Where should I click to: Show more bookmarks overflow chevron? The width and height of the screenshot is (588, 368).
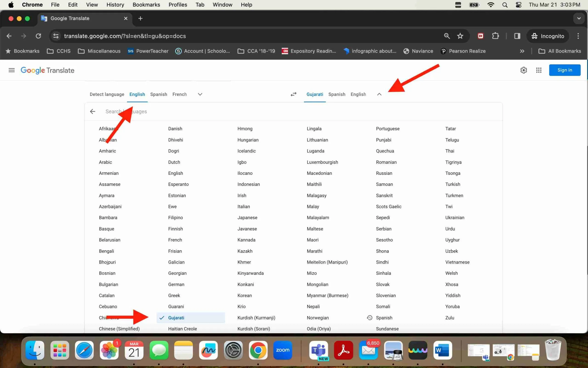point(522,51)
